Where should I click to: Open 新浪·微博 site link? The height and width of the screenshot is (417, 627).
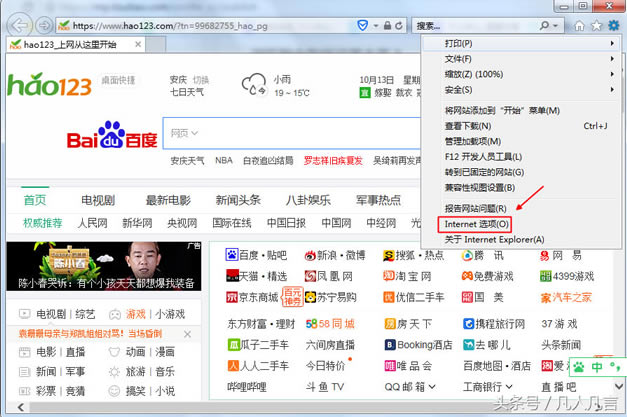(x=335, y=255)
